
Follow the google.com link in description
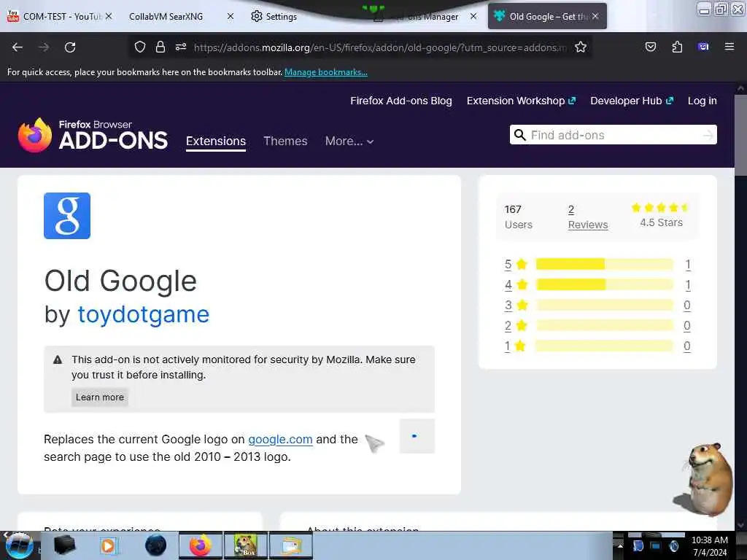tap(280, 439)
